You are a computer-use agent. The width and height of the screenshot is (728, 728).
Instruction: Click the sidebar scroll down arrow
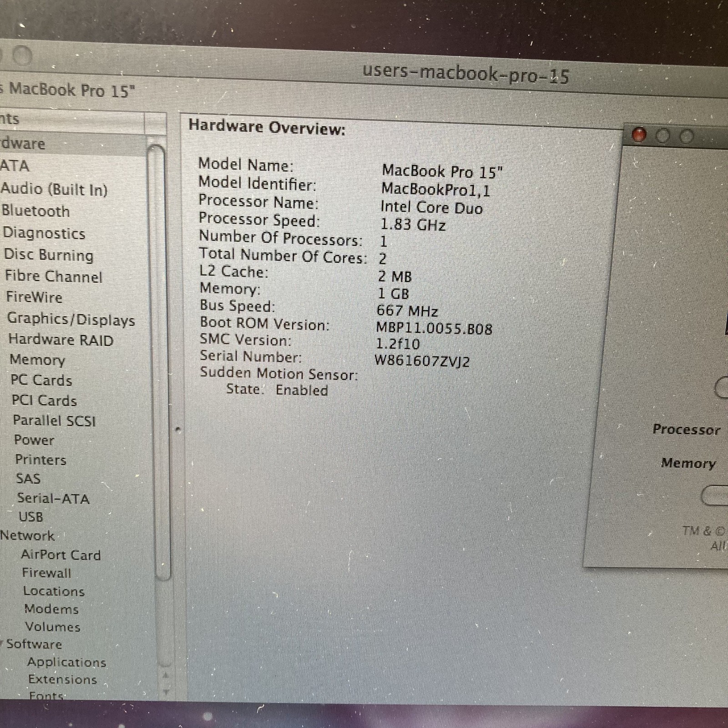point(166,692)
